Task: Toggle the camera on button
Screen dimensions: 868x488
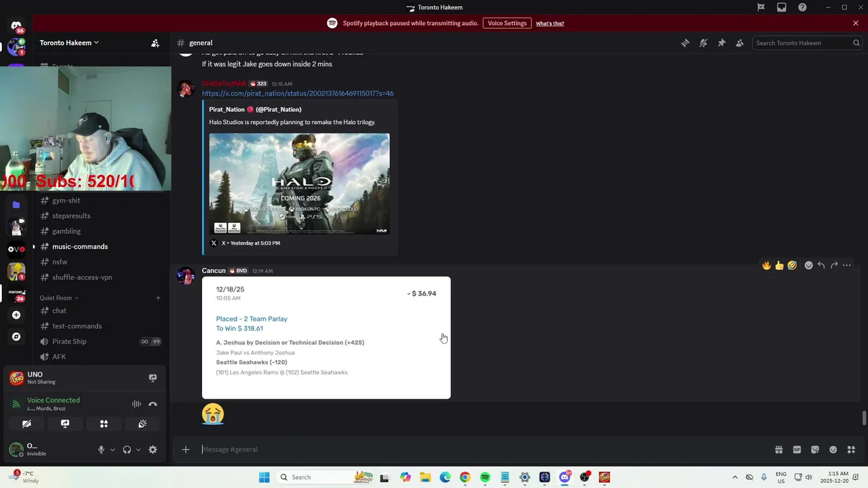Action: (26, 424)
